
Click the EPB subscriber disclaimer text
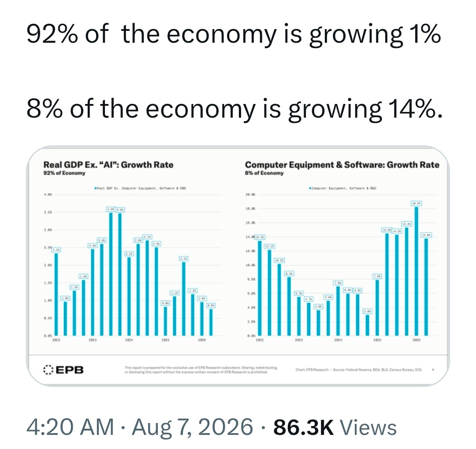click(x=201, y=369)
